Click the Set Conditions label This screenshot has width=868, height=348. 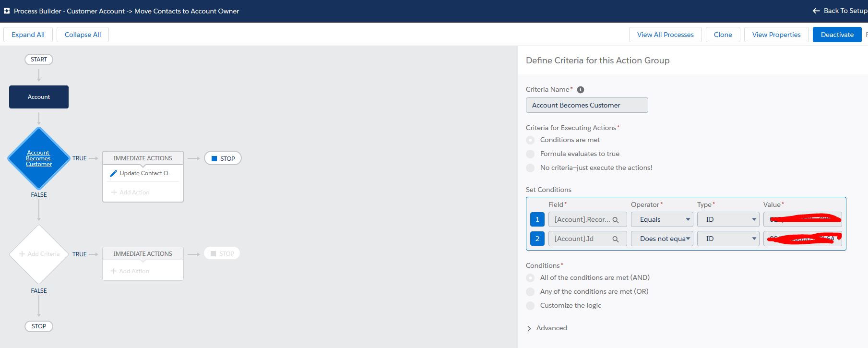(x=548, y=190)
